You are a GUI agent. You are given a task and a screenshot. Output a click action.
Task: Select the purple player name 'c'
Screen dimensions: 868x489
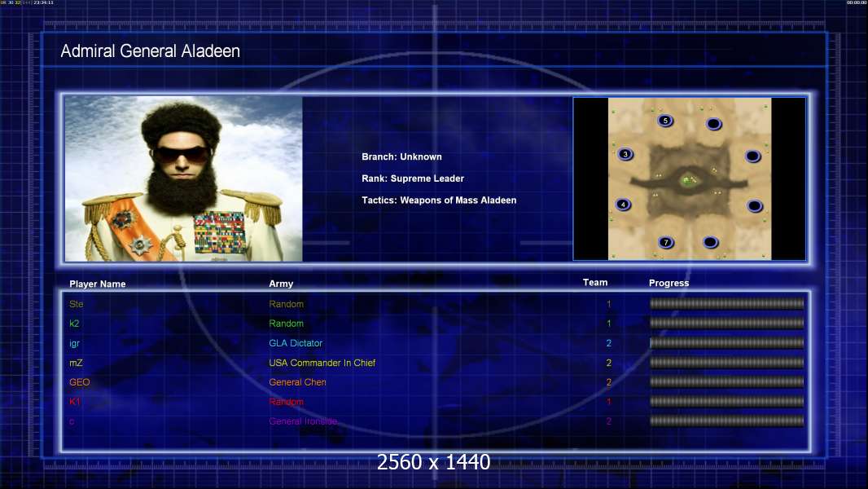click(72, 422)
